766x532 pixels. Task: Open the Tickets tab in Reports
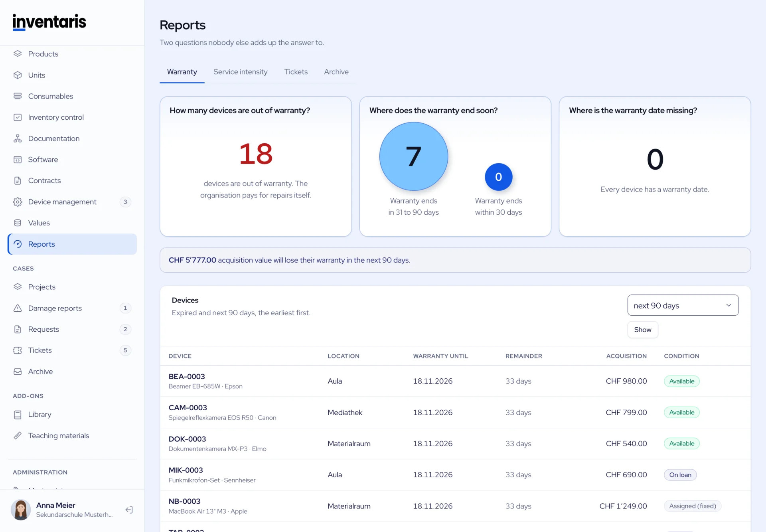(x=296, y=72)
